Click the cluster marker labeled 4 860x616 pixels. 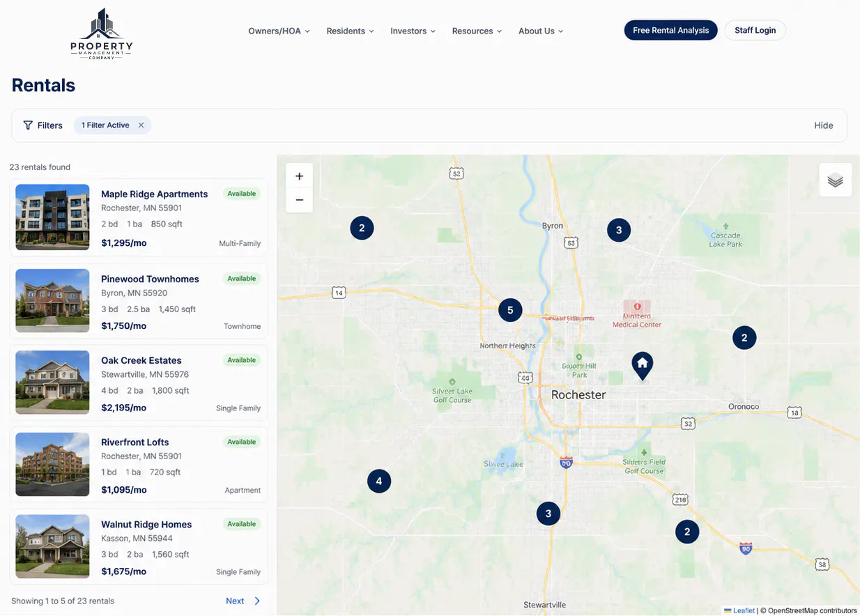pyautogui.click(x=379, y=481)
